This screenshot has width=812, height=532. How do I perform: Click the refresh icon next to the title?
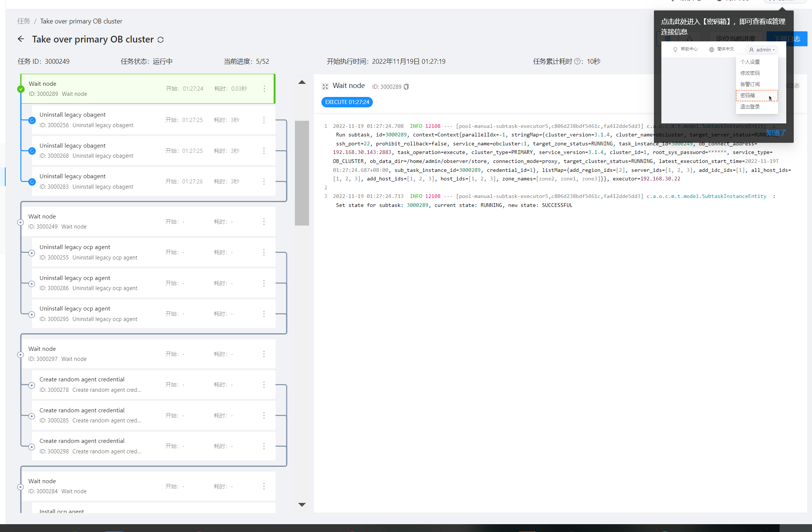click(161, 40)
